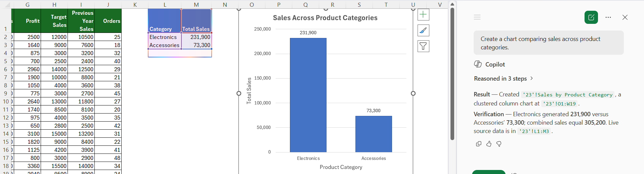644x174 pixels.
Task: Open Chart Filters funnel button
Action: (423, 46)
